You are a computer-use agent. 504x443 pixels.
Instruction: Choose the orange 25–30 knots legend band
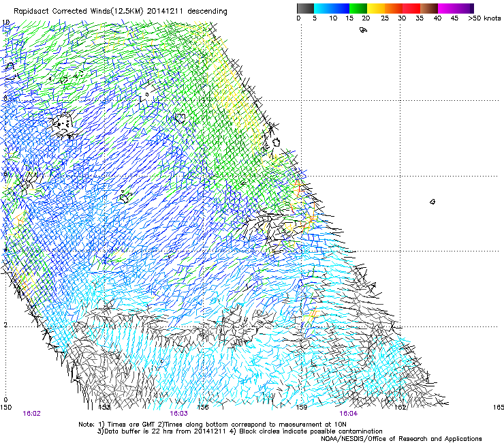pyautogui.click(x=394, y=8)
